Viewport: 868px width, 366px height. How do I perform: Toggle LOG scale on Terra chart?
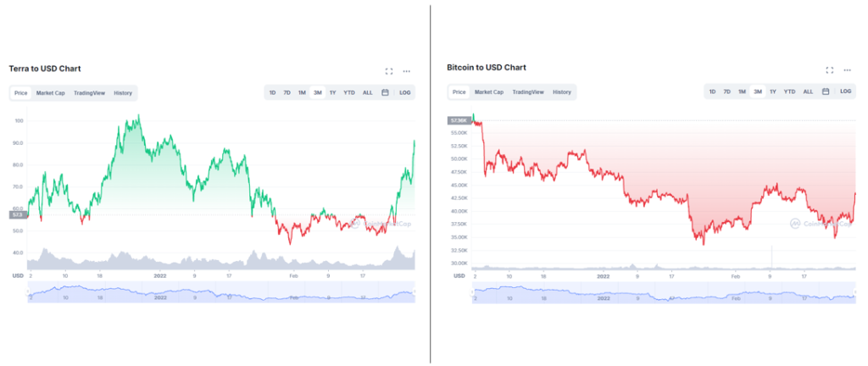(405, 93)
